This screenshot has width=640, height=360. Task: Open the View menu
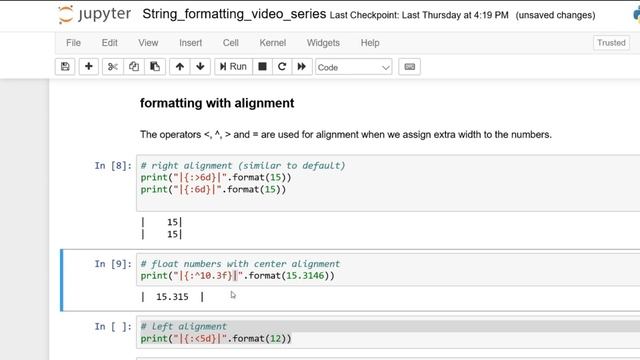pyautogui.click(x=148, y=43)
